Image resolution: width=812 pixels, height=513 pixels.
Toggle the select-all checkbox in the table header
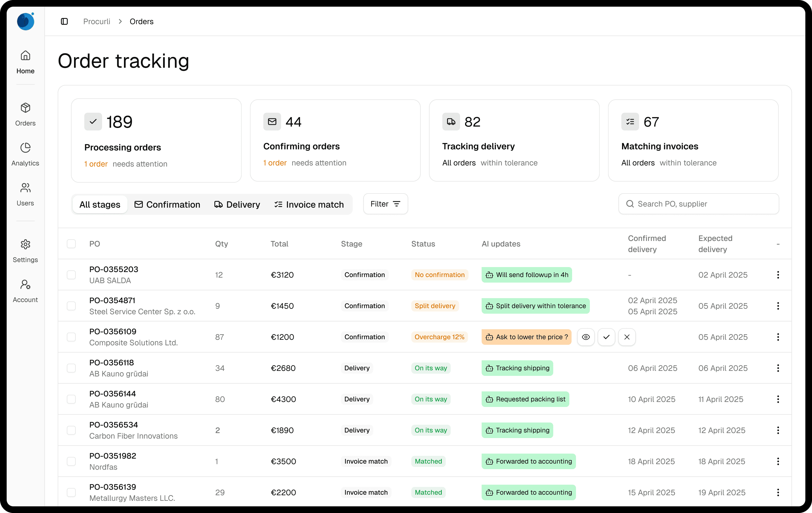[72, 244]
